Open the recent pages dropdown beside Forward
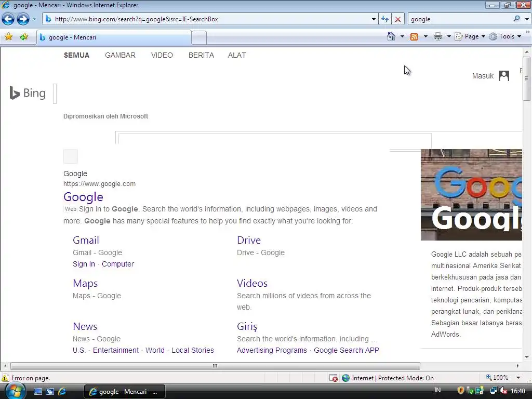The height and width of the screenshot is (399, 532). click(x=34, y=19)
